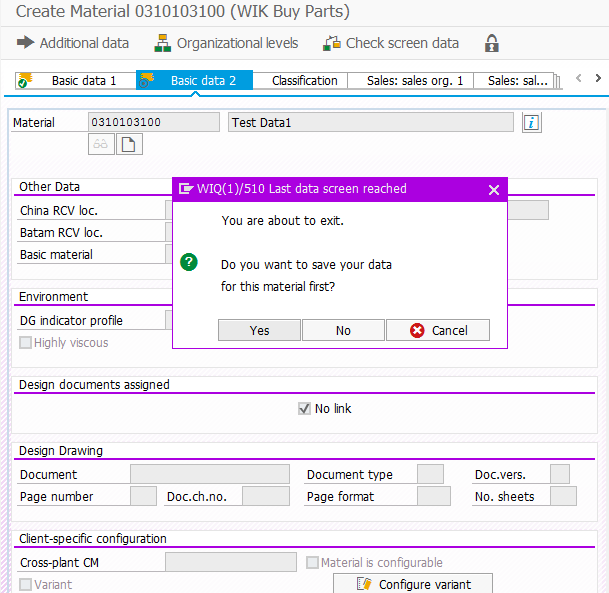
Task: Click the Design Drawing heading
Action: coord(61,451)
